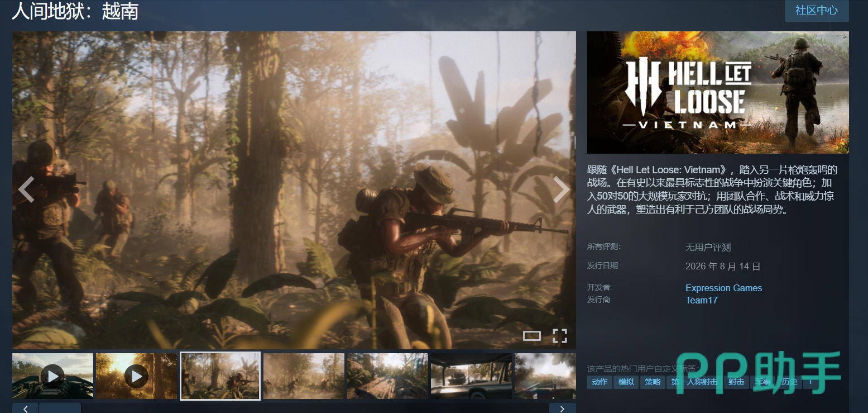Play the sunlit jungle trailer thumbnail
Screen dimensions: 868x413
pyautogui.click(x=137, y=376)
